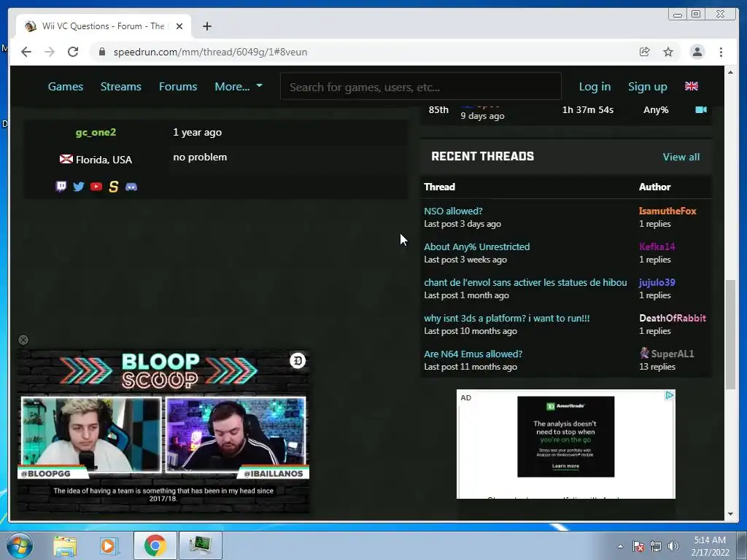Click the volume speaker tray icon
The width and height of the screenshot is (747, 560).
[x=673, y=546]
